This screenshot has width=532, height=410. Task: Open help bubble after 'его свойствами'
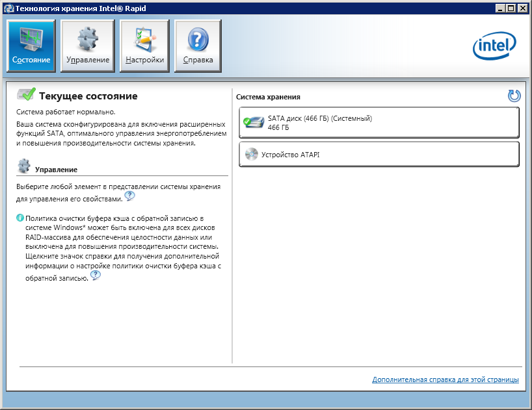click(129, 196)
